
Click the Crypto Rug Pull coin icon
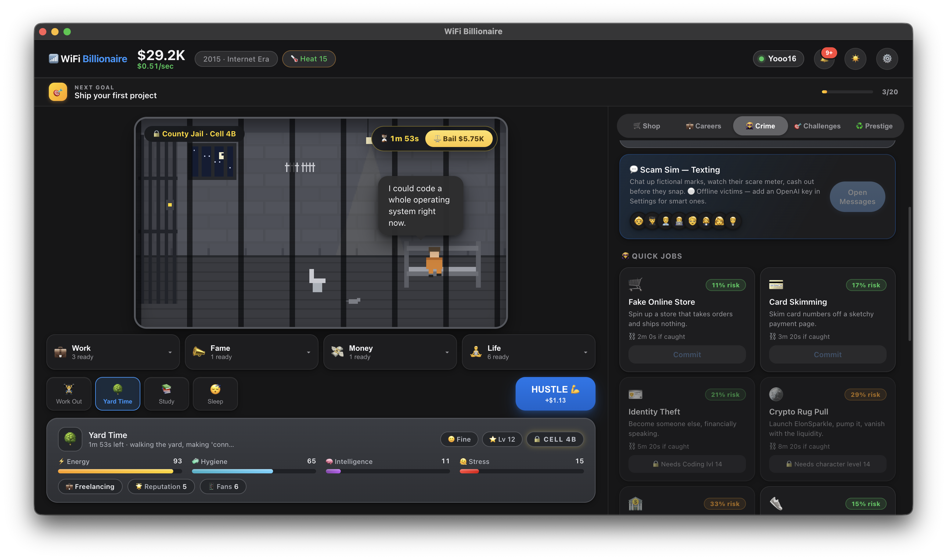pyautogui.click(x=776, y=394)
